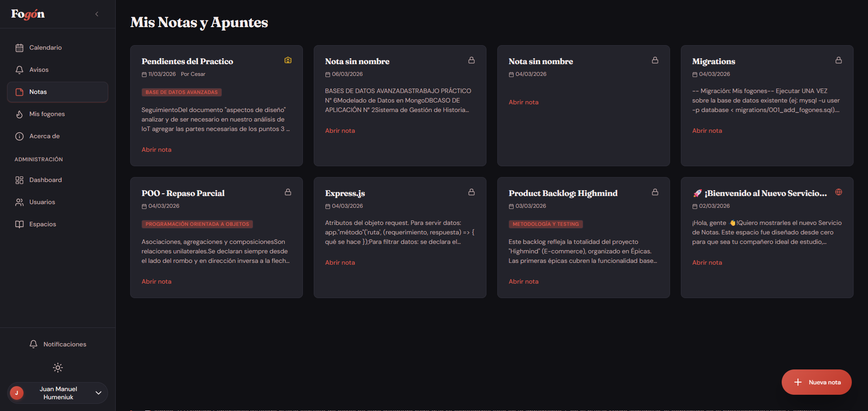Click the Metodología y Testing tag

[546, 224]
